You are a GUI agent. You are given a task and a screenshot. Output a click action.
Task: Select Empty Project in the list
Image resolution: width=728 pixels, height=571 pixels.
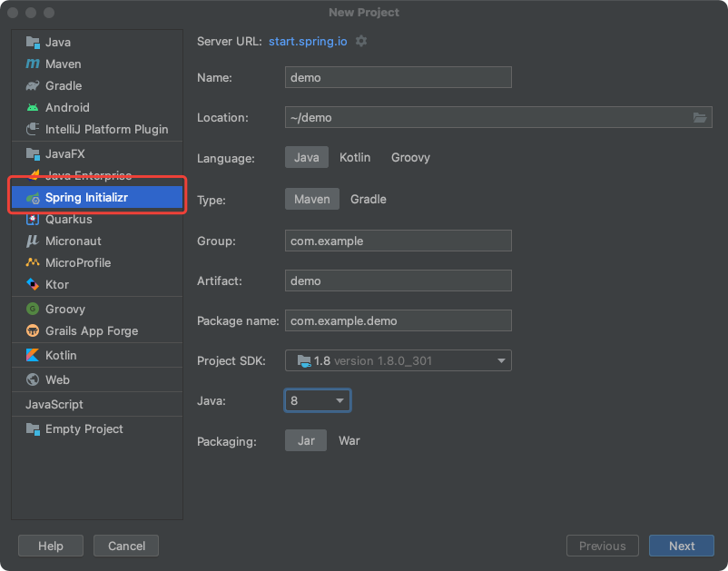97,429
